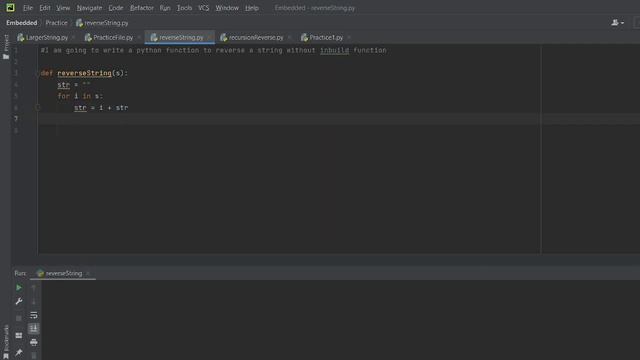Close the PracticeFile.py tab
Screen dimensions: 640x360
tap(139, 38)
